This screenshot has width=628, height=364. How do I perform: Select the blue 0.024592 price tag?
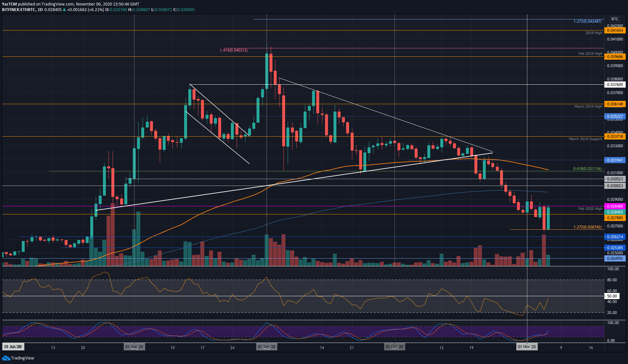615,259
